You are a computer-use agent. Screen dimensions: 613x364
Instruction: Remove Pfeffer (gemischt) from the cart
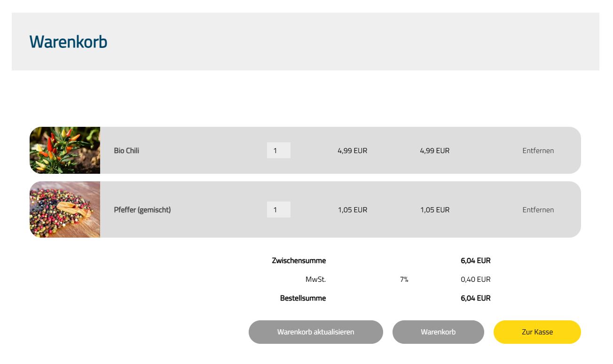(538, 210)
